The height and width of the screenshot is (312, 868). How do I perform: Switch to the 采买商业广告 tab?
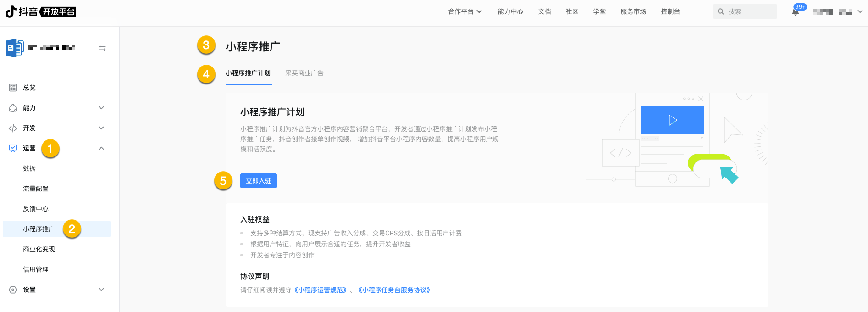click(304, 73)
